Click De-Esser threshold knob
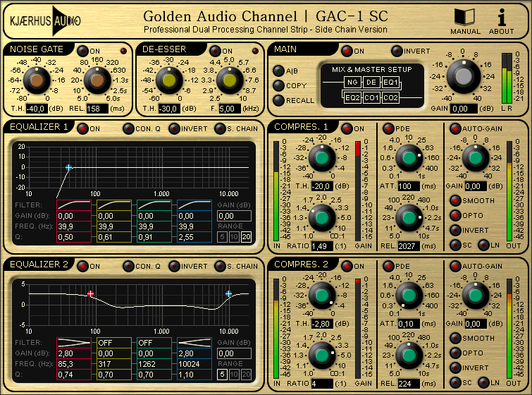This screenshot has width=532, height=395. click(169, 80)
